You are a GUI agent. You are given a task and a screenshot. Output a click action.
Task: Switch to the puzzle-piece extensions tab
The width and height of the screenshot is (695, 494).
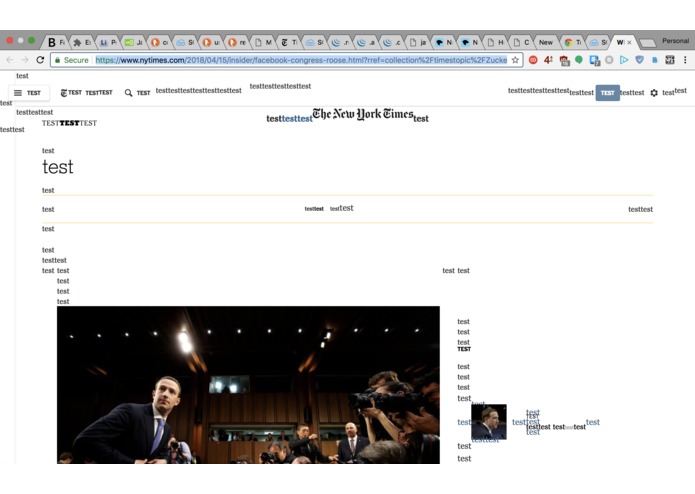[82, 43]
